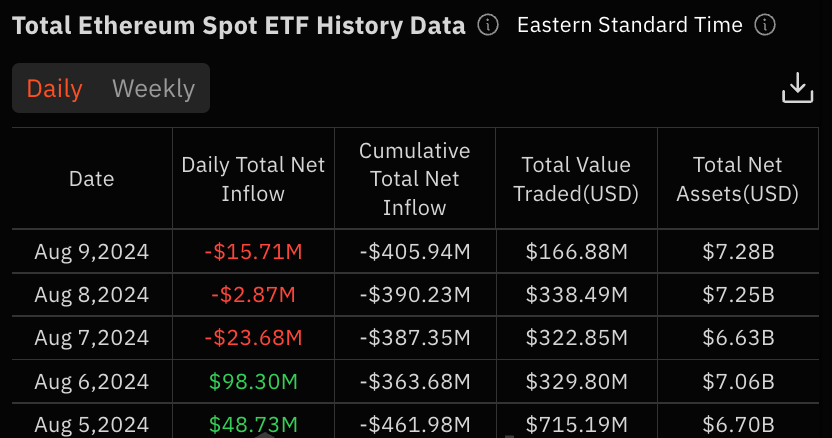Click Total Net Assets(USD) header

click(738, 179)
